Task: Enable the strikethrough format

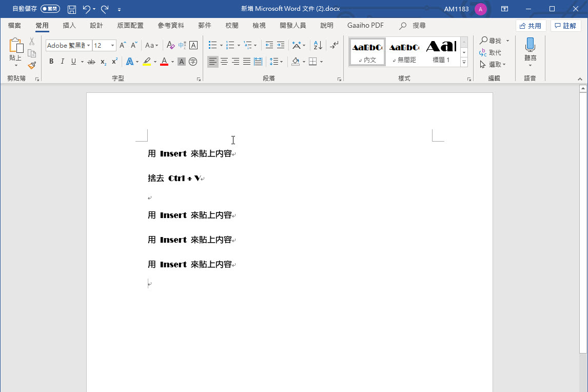Action: 91,61
